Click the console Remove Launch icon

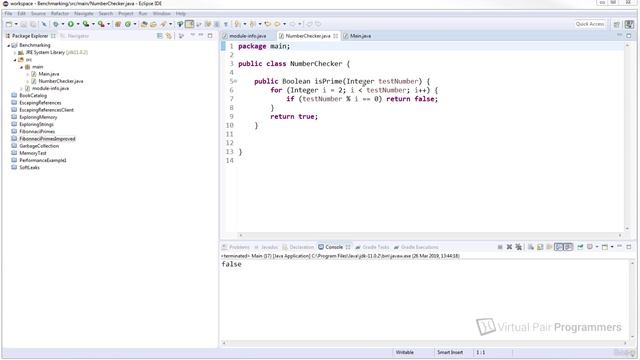[x=509, y=247]
